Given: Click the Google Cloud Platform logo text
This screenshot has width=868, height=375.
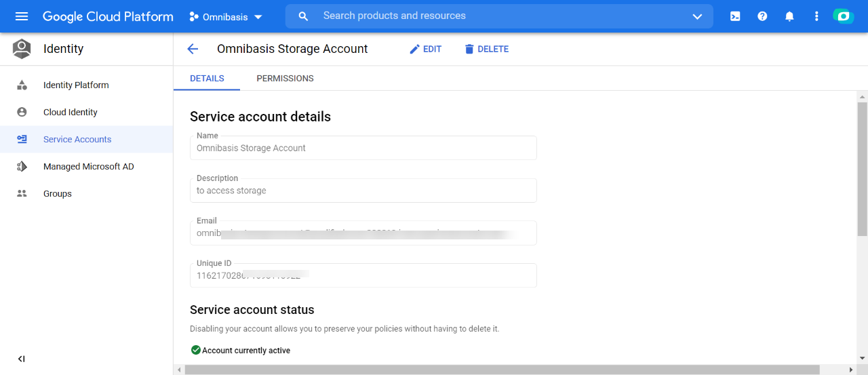Looking at the screenshot, I should [108, 16].
